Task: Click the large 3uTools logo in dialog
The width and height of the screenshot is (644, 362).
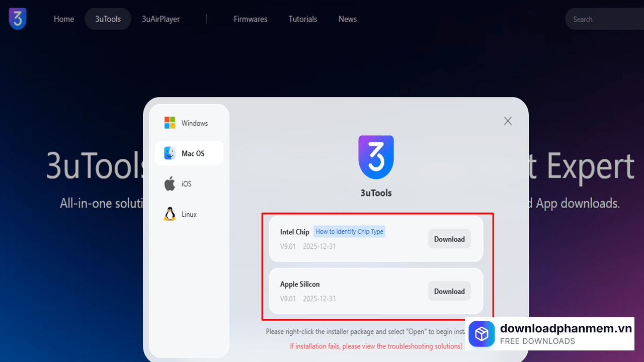Action: tap(376, 157)
